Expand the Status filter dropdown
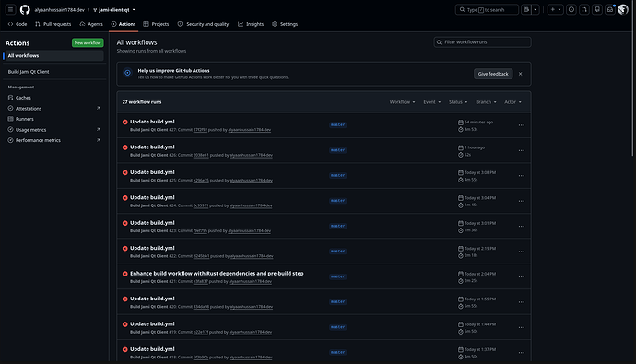Screen dimensions: 636x364 458,102
